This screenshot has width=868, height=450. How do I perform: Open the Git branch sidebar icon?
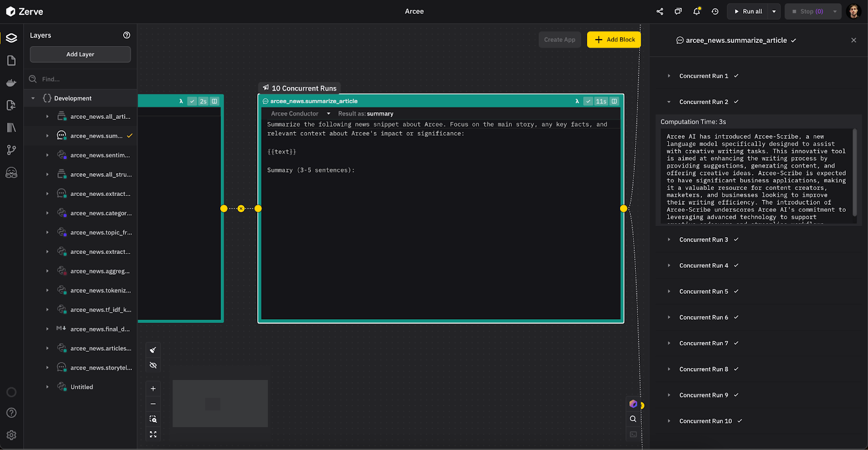pos(11,150)
